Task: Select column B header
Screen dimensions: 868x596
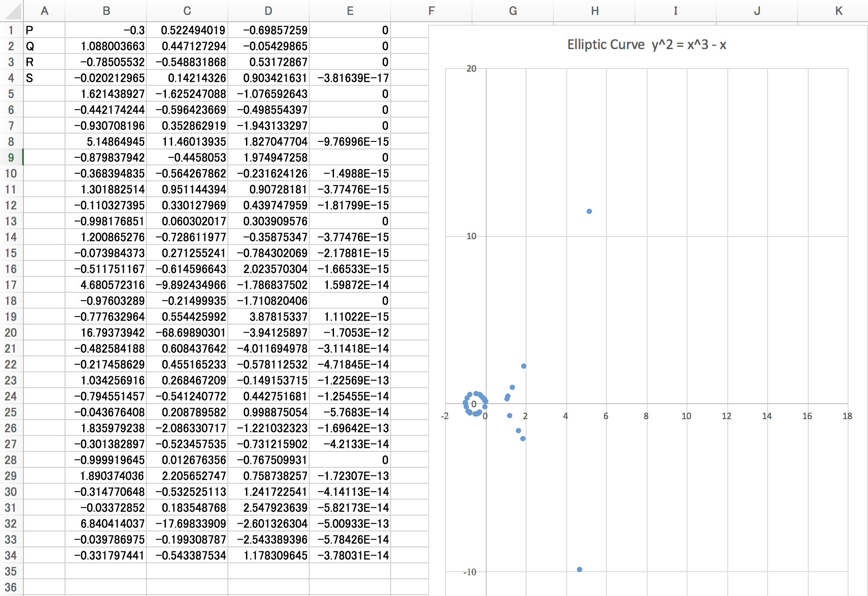Action: (106, 11)
